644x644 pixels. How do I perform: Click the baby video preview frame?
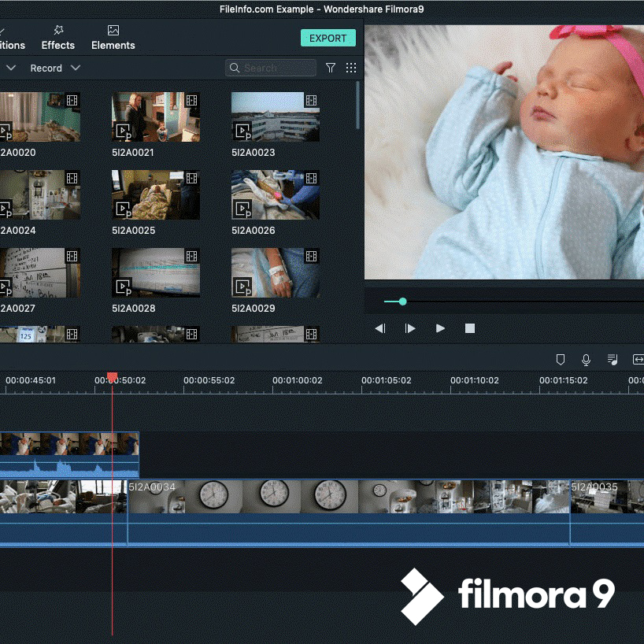click(x=504, y=152)
